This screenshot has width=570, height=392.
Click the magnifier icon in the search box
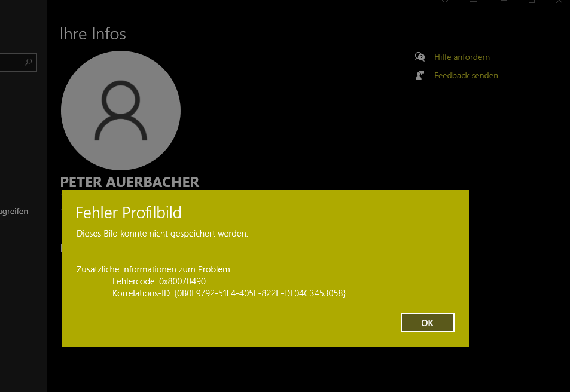[x=28, y=62]
